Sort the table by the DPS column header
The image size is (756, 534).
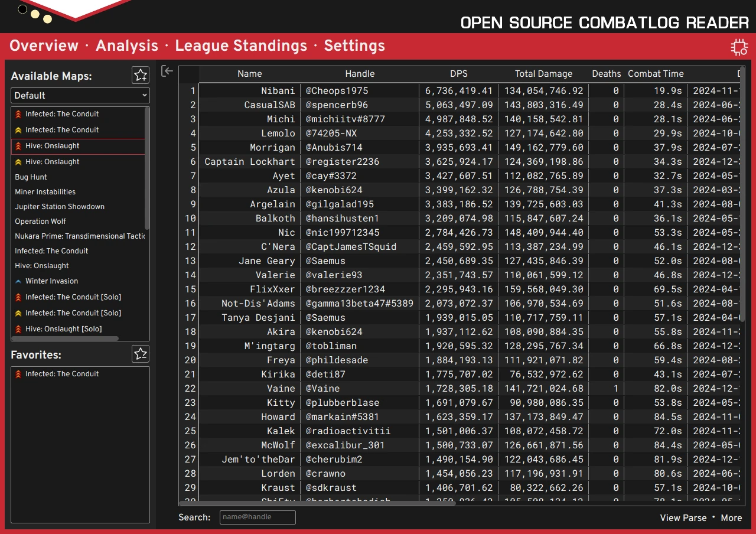click(459, 74)
